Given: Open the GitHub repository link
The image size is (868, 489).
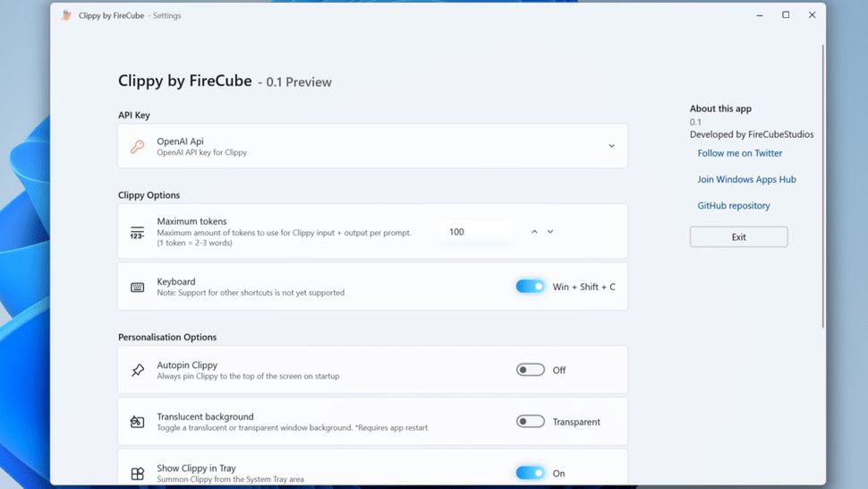Looking at the screenshot, I should click(x=733, y=205).
